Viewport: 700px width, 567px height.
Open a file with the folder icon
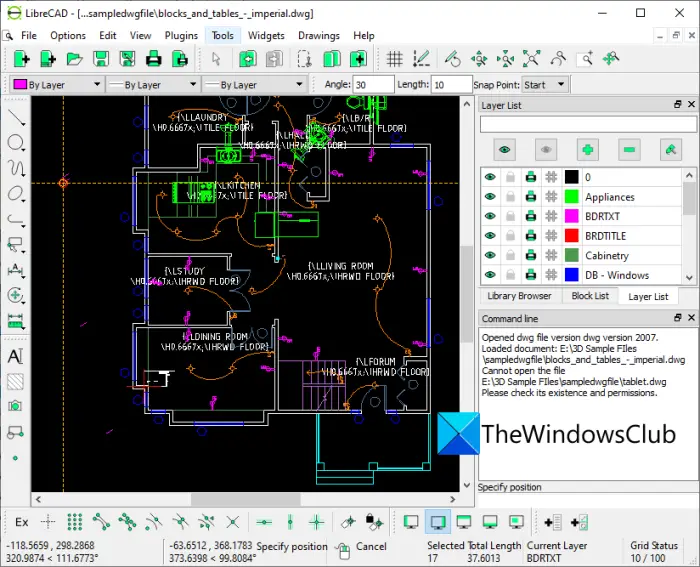[x=74, y=58]
